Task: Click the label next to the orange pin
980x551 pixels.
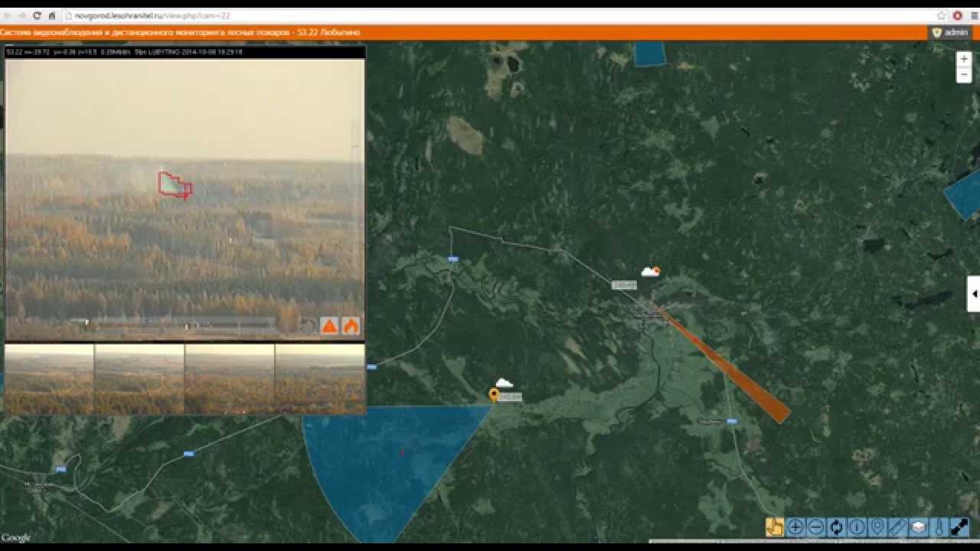Action: (x=510, y=396)
